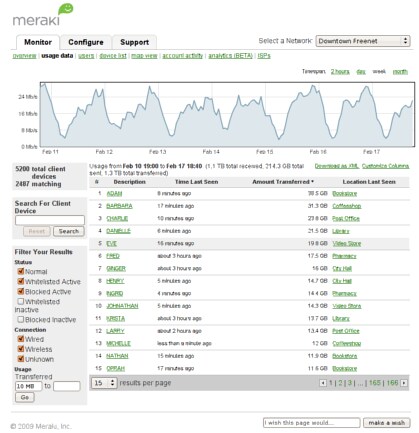
Task: Toggle the Wireless connection checkbox
Action: click(21, 349)
